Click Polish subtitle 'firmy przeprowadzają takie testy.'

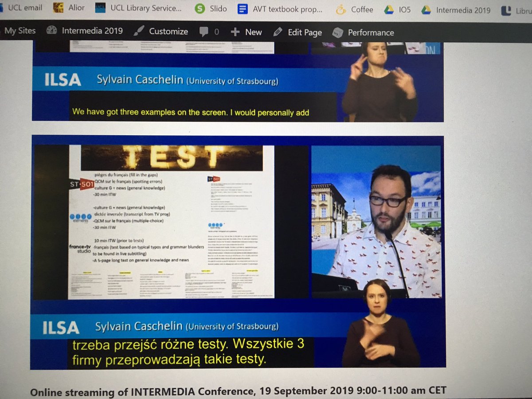coord(169,359)
